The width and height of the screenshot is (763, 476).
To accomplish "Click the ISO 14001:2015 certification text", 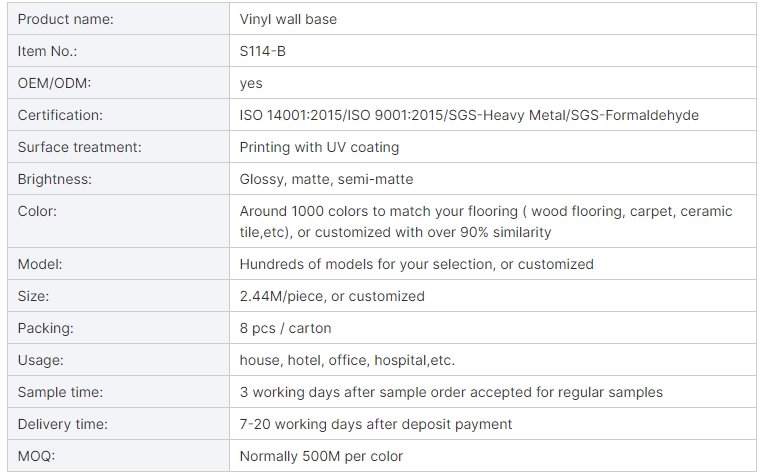I will pos(293,115).
